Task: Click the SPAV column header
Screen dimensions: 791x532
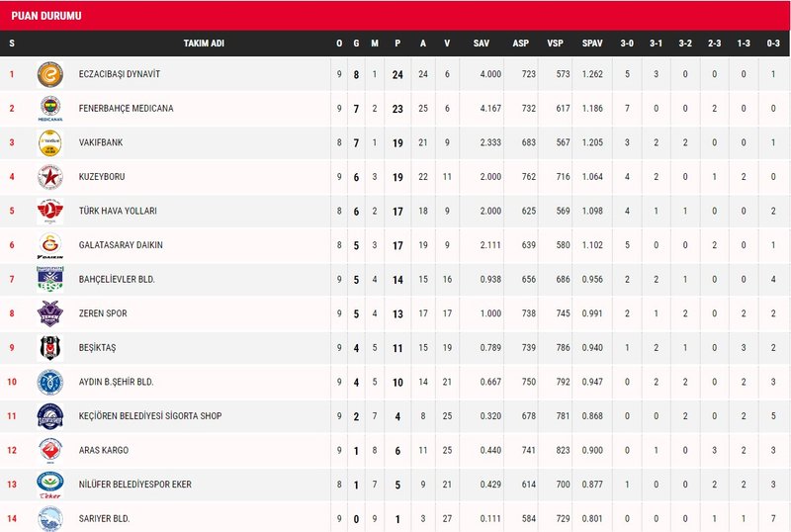Action: coord(592,44)
